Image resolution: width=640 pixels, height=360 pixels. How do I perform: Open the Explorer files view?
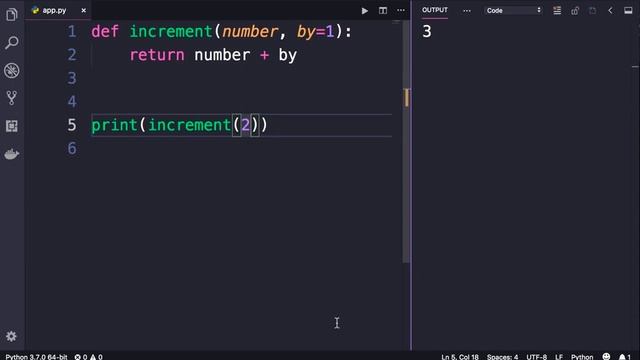pos(11,15)
